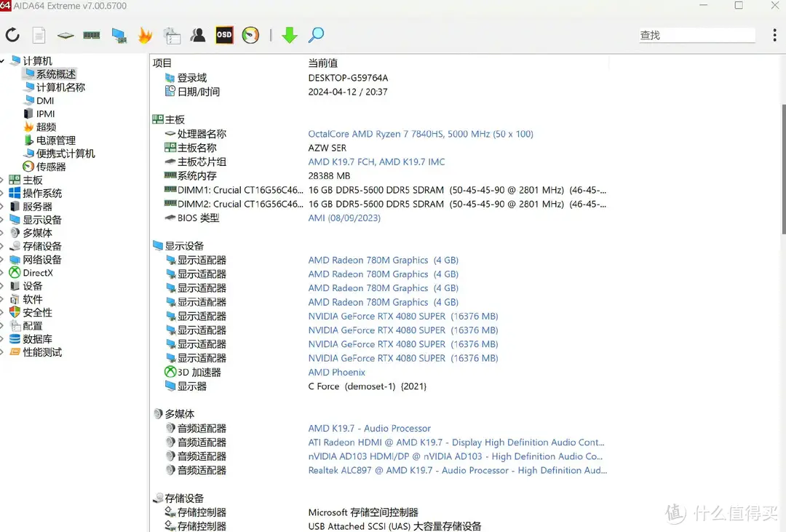Screen dimensions: 786x532
Task: Select the DIMM1: Crucial row label
Action: [x=240, y=190]
